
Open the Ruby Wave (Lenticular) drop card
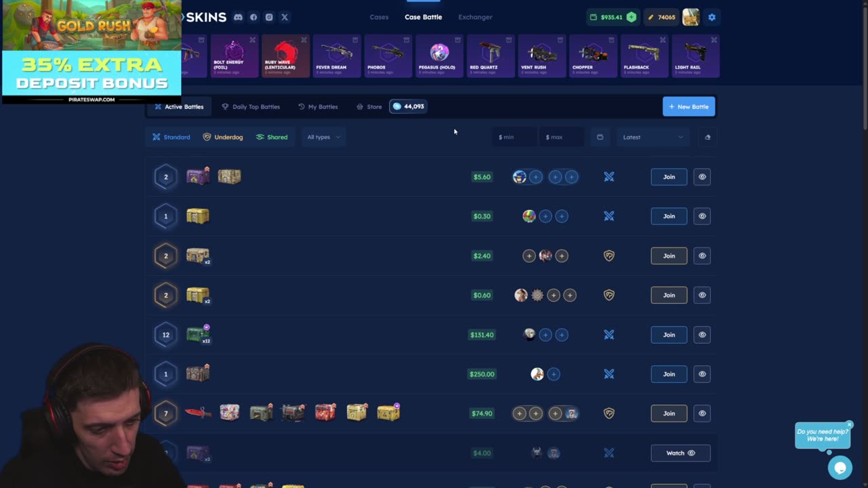pos(285,56)
